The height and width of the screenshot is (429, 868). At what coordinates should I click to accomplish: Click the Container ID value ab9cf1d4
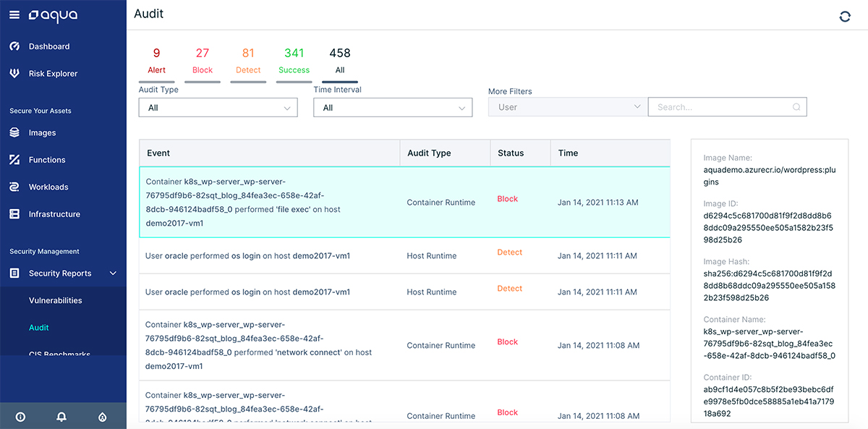pos(767,402)
